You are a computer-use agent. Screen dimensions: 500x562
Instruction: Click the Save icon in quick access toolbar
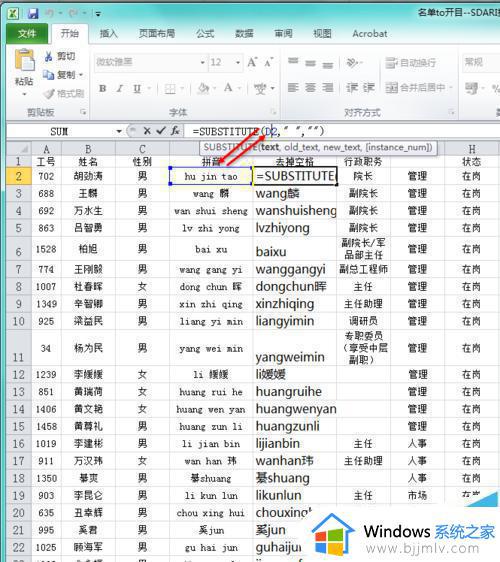(33, 14)
